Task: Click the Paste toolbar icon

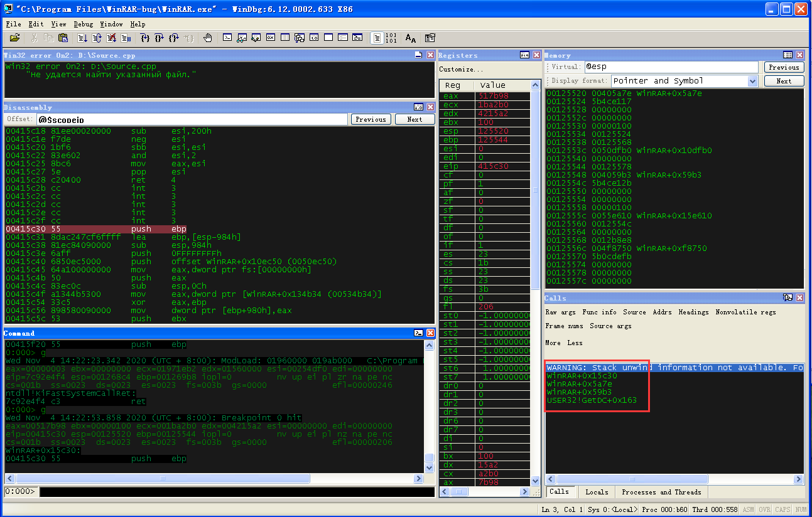Action: pyautogui.click(x=63, y=38)
